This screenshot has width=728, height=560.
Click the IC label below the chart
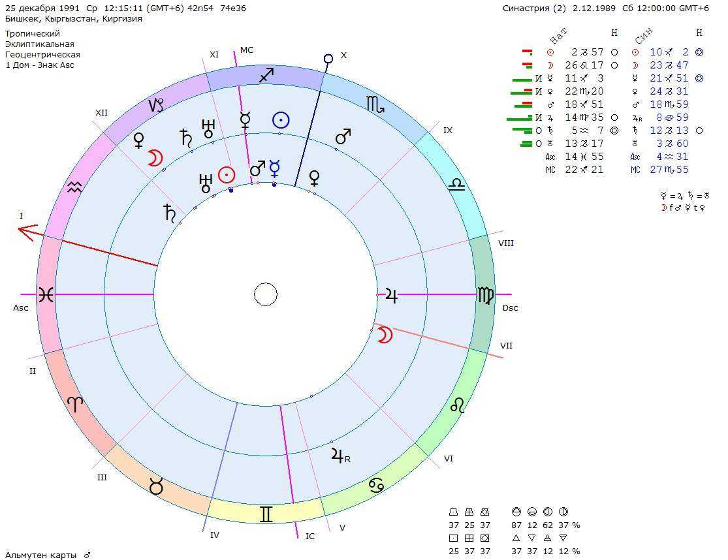[310, 537]
